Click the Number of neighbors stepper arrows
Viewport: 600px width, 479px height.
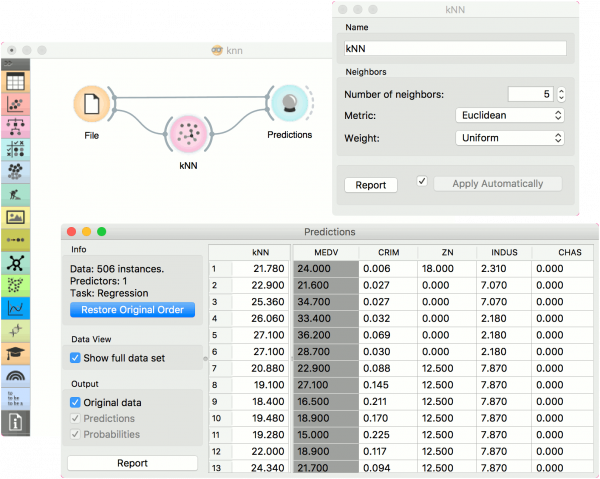561,94
